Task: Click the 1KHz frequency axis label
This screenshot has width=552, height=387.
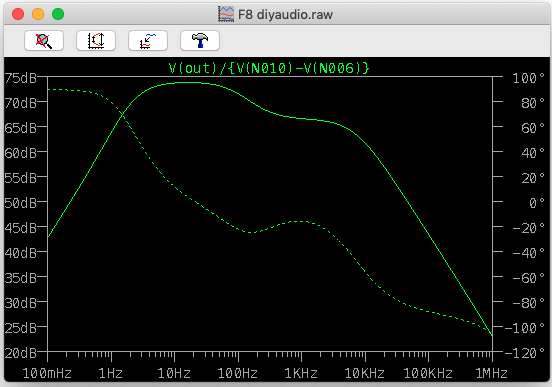Action: point(301,373)
